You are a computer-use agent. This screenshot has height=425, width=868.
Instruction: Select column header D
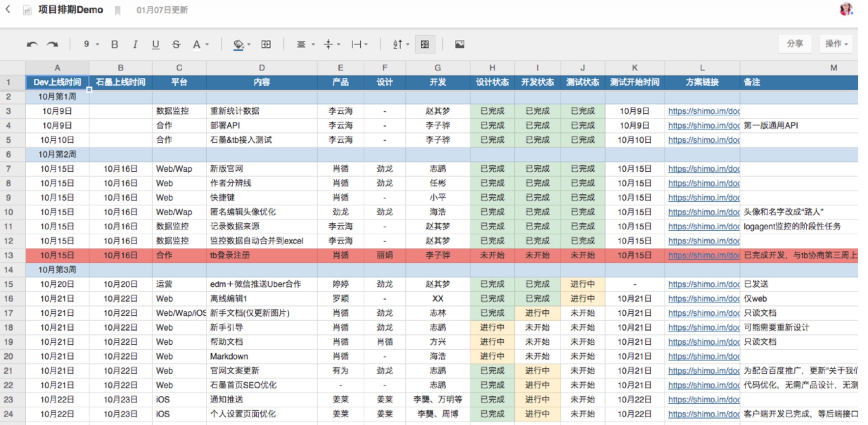point(262,68)
